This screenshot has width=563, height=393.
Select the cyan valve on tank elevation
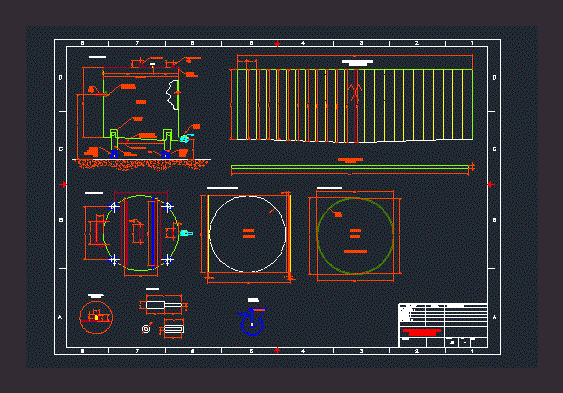coord(186,138)
